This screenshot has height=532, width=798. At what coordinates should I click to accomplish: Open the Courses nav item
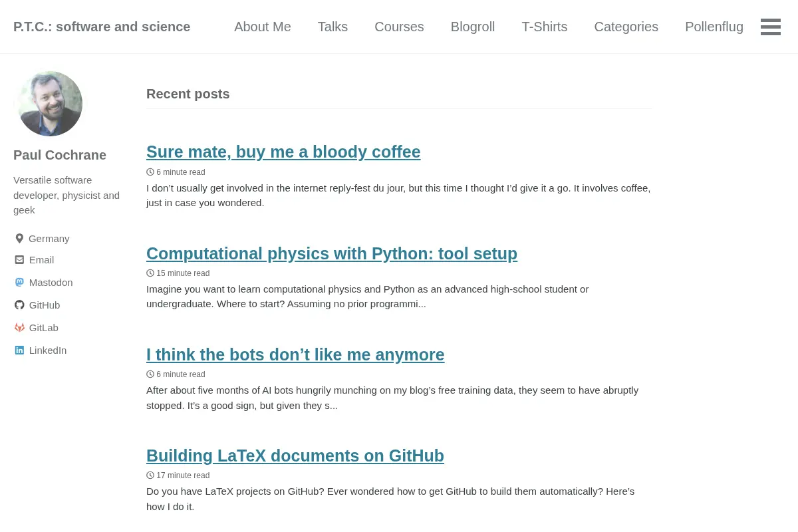(x=399, y=27)
